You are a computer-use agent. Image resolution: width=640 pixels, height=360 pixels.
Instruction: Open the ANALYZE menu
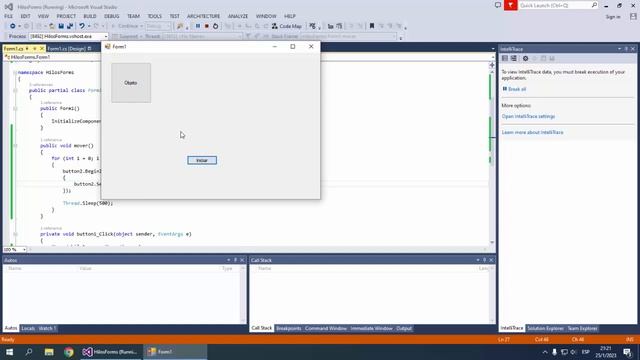click(x=238, y=16)
